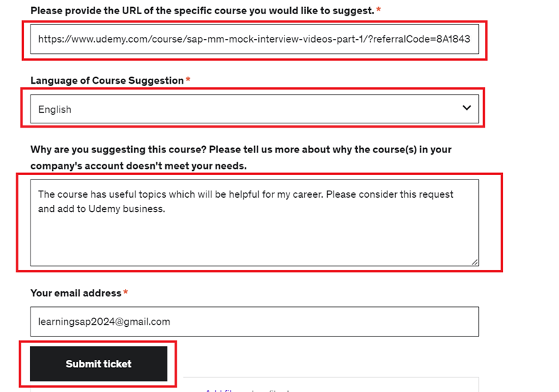Click the udemy.com course URL text
The height and width of the screenshot is (392, 559).
[x=254, y=40]
